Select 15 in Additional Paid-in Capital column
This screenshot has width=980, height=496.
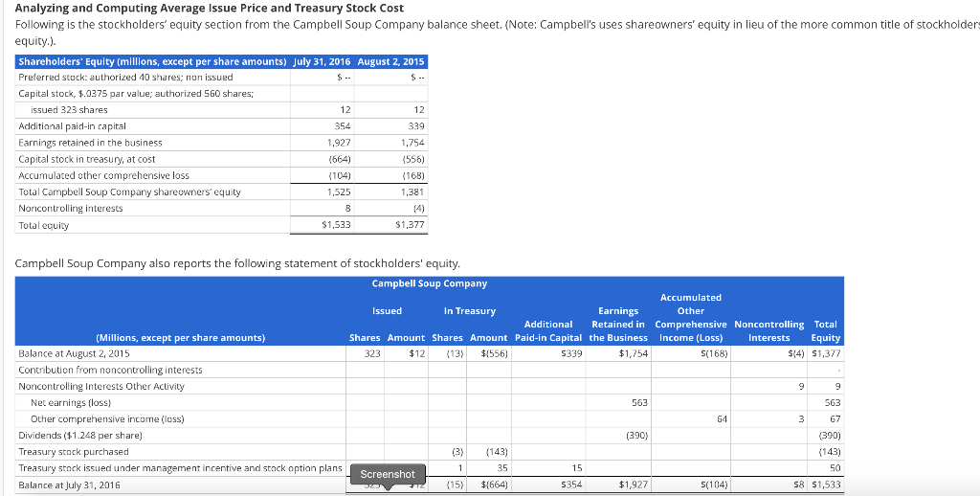[577, 467]
